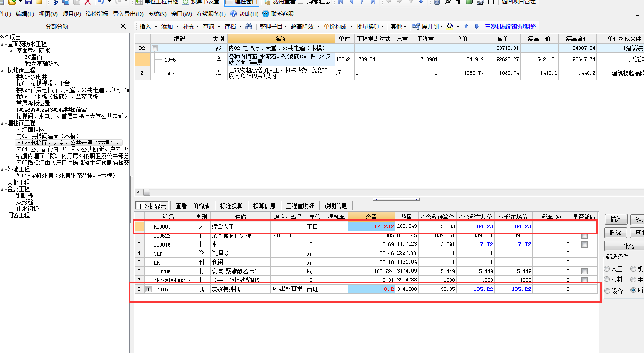Click scrollbar left arrow under grid
Screen dimensions: 644x353
click(x=138, y=192)
